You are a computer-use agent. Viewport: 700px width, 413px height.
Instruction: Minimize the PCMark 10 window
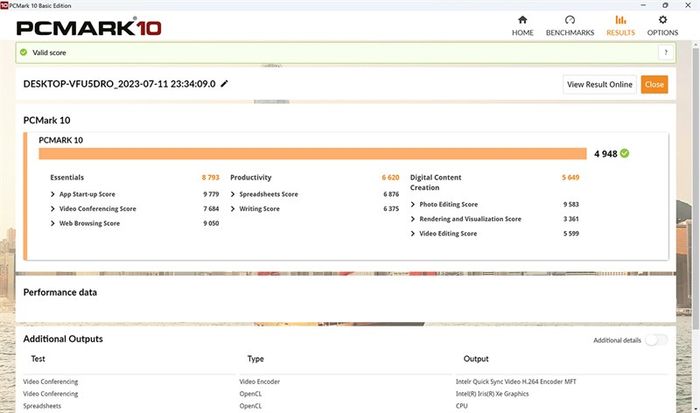coord(643,5)
